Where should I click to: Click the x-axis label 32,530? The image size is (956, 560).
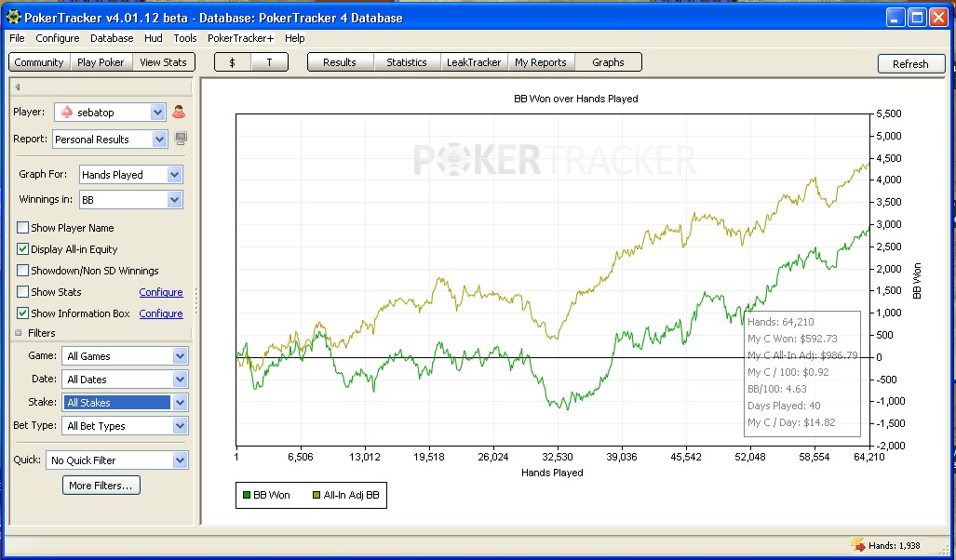(557, 457)
